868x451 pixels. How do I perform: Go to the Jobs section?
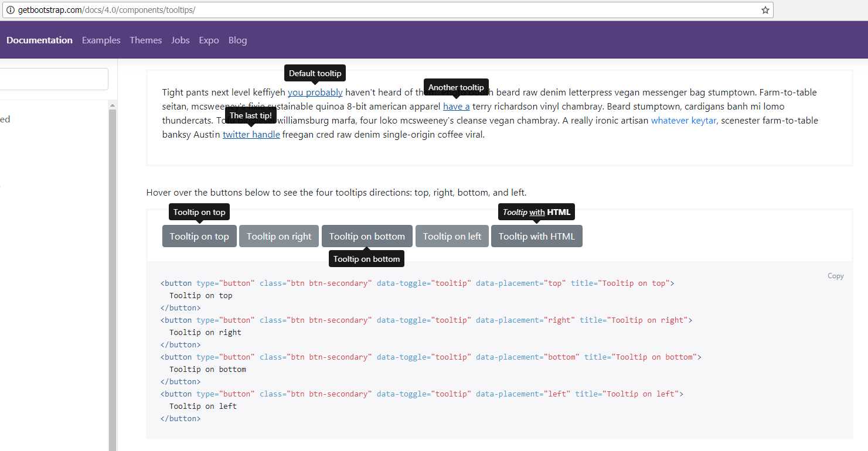point(180,40)
